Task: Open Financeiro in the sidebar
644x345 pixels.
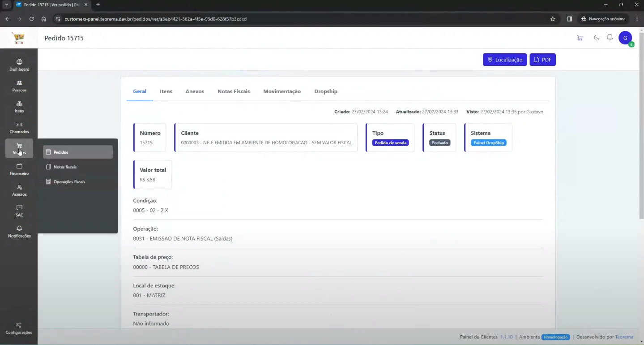Action: [19, 169]
